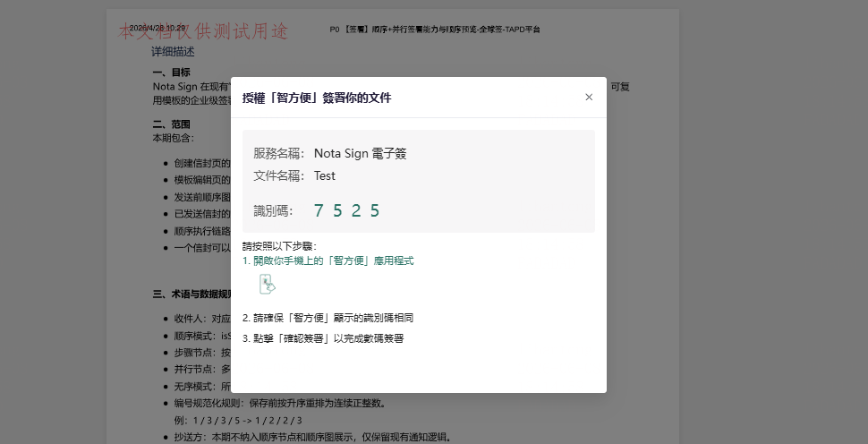Click the file name value Test
868x444 pixels.
pos(325,176)
